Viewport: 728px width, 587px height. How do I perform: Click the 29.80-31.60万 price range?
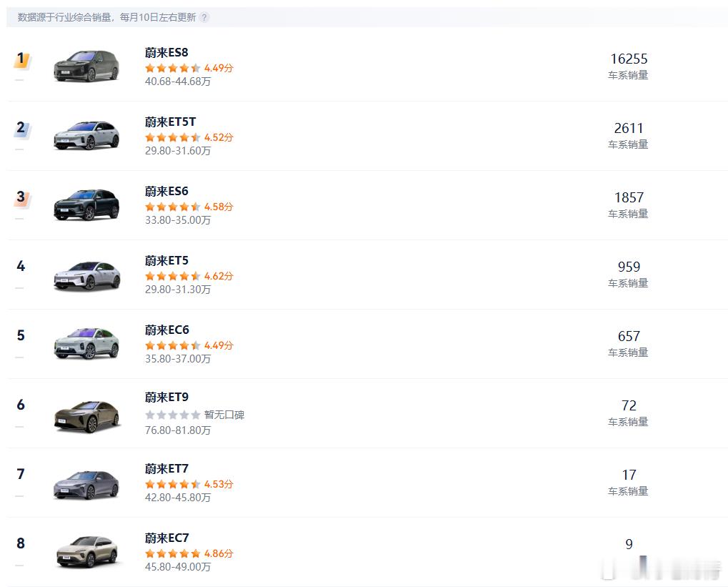178,151
